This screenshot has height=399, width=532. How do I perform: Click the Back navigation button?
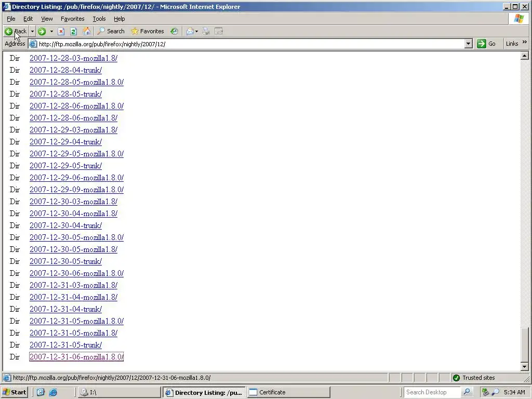click(16, 31)
